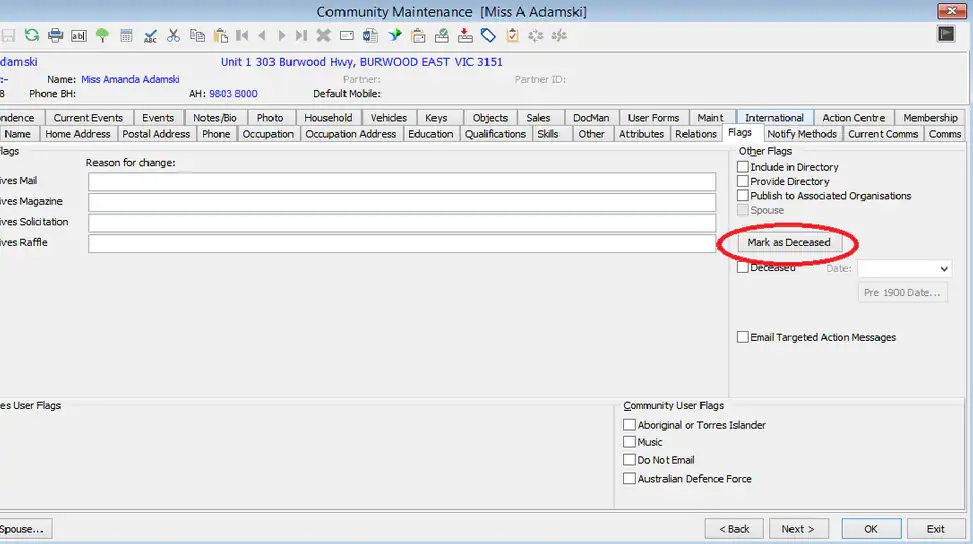Click the green refresh icon in toolbar
Image resolution: width=973 pixels, height=544 pixels.
click(32, 35)
